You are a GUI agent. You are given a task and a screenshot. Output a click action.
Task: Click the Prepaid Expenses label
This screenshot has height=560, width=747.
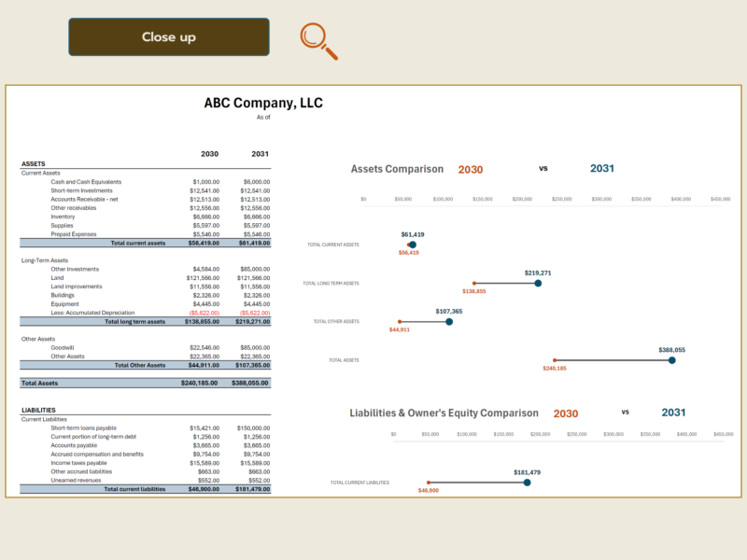[x=74, y=234]
